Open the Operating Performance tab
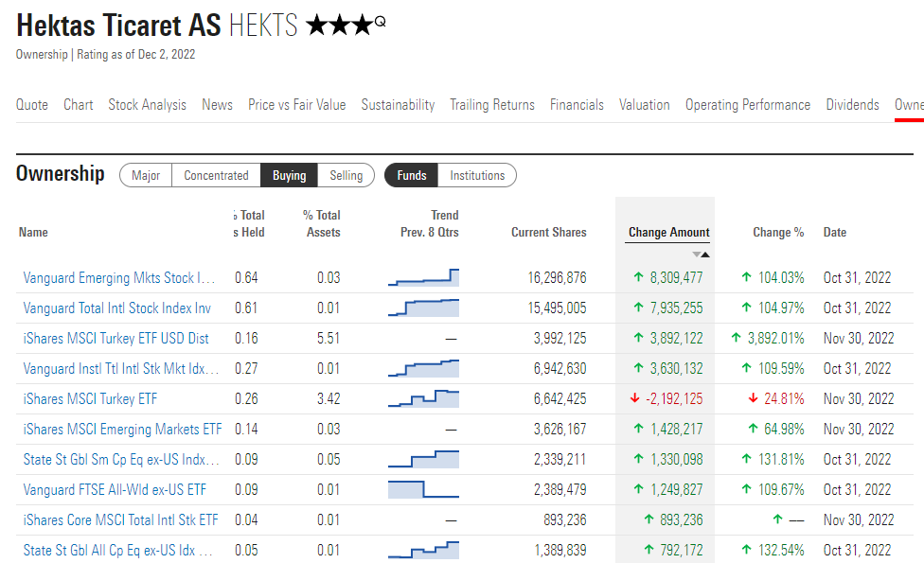This screenshot has height=563, width=924. [x=748, y=105]
